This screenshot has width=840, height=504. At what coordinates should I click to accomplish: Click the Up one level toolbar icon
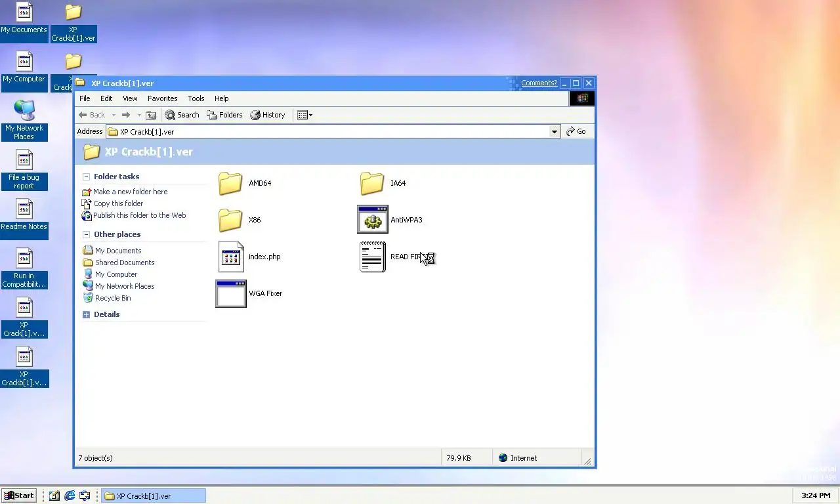point(150,115)
